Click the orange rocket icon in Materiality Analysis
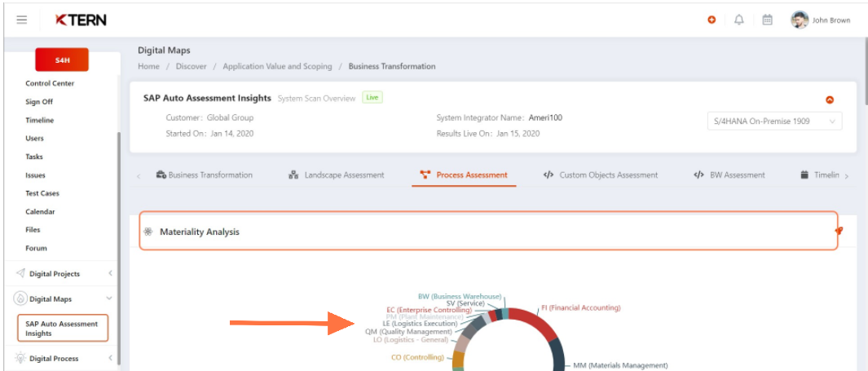 pyautogui.click(x=839, y=231)
